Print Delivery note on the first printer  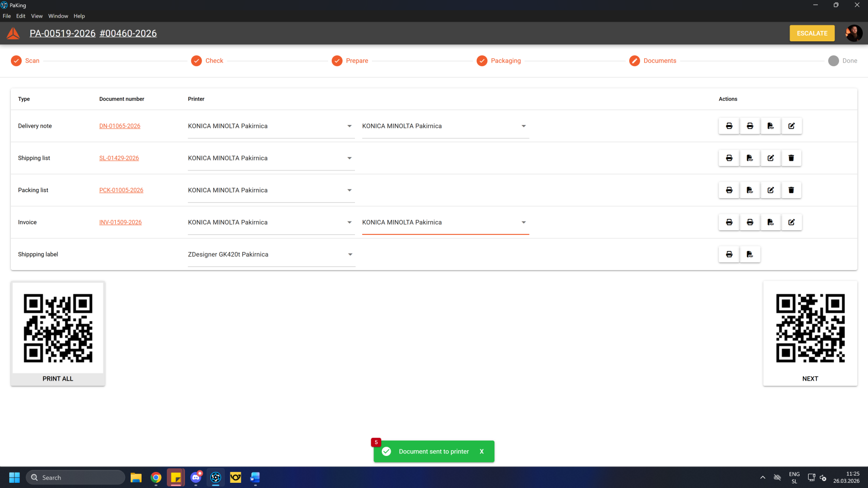click(729, 126)
